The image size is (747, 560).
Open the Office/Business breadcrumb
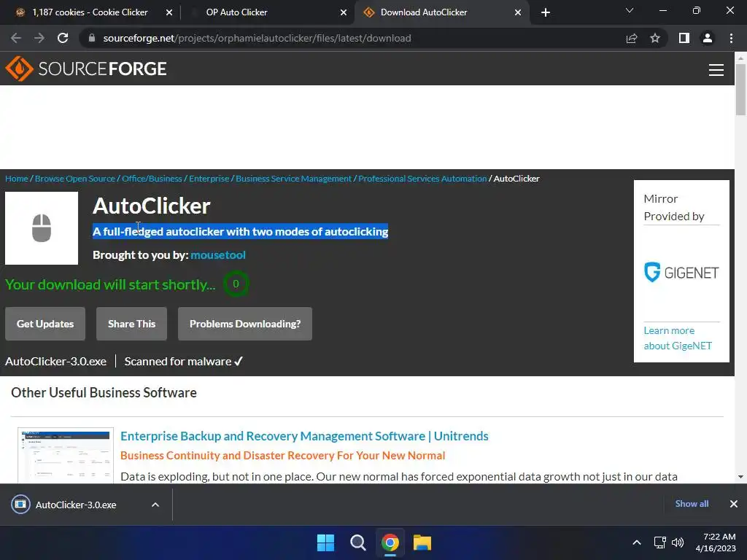[152, 179]
